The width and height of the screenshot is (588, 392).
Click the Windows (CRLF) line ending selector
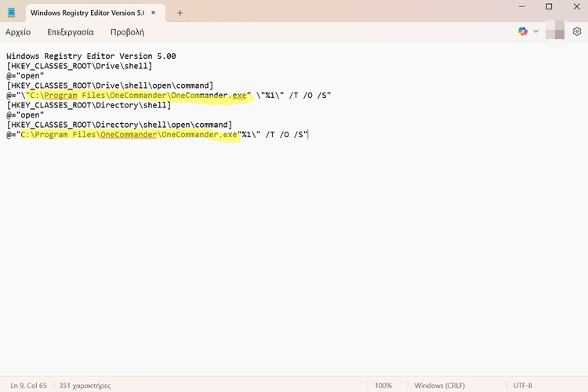click(440, 386)
